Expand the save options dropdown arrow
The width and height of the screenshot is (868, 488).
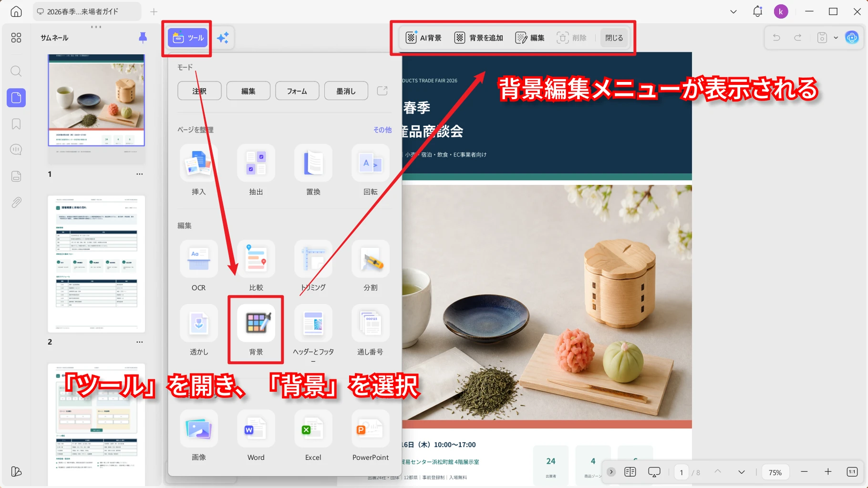pyautogui.click(x=836, y=38)
